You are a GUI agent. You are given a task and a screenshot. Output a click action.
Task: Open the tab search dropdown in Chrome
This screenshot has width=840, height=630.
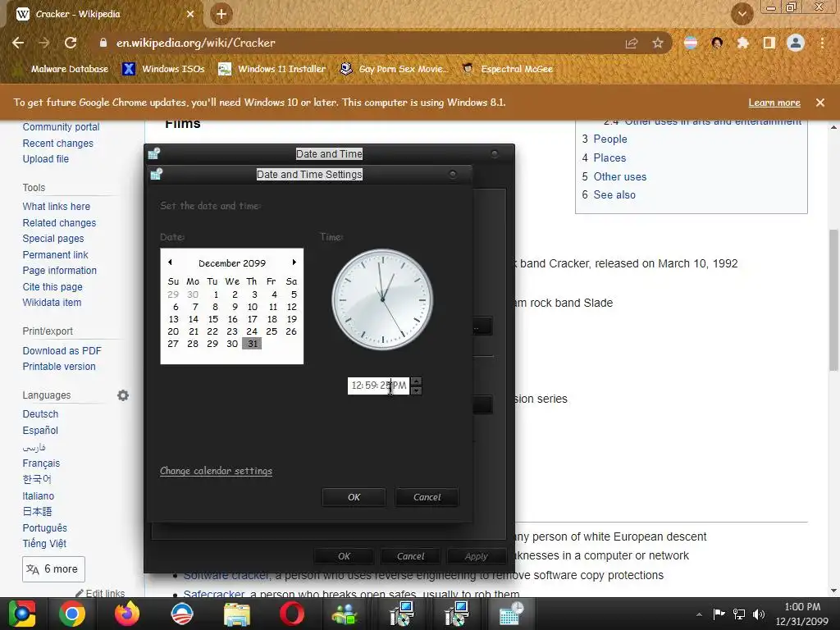click(742, 14)
